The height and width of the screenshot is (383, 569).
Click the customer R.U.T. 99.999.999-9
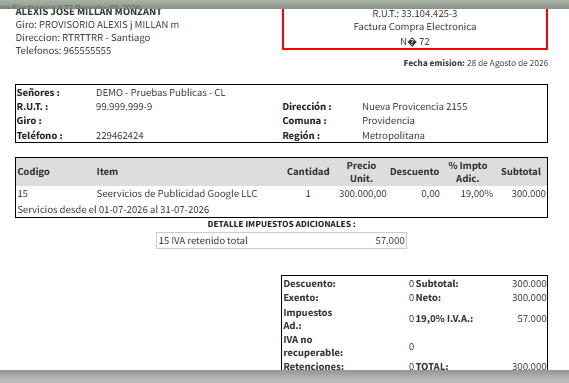pos(124,107)
